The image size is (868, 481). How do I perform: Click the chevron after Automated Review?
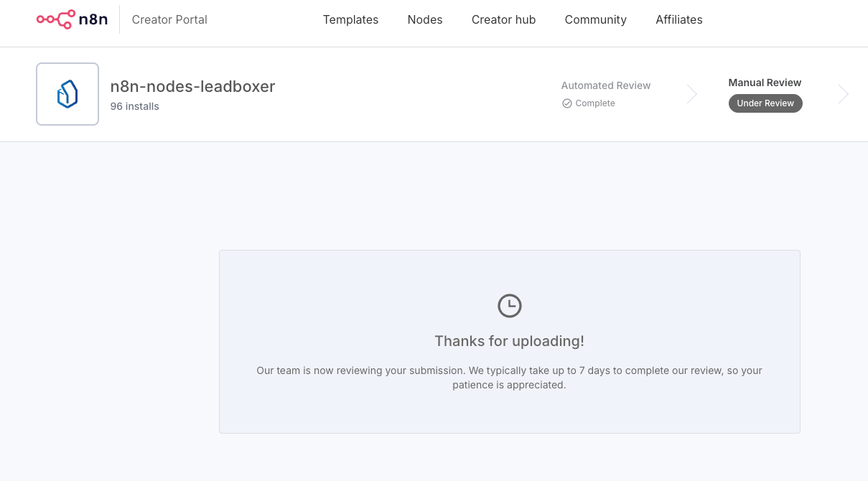tap(691, 94)
